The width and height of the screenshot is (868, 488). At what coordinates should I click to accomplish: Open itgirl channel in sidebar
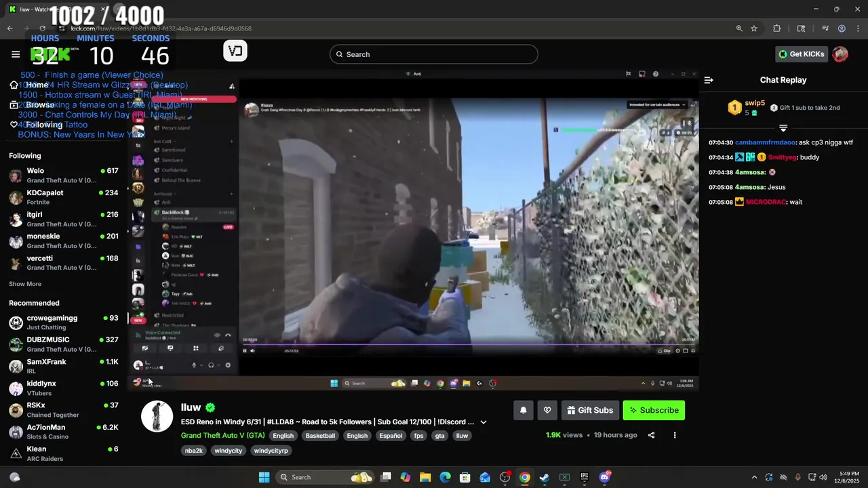tap(65, 219)
